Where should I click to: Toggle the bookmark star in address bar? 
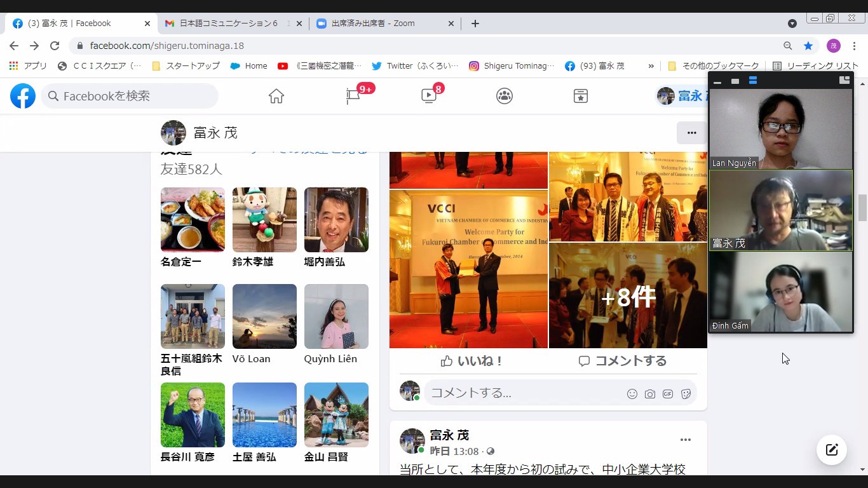pos(808,46)
